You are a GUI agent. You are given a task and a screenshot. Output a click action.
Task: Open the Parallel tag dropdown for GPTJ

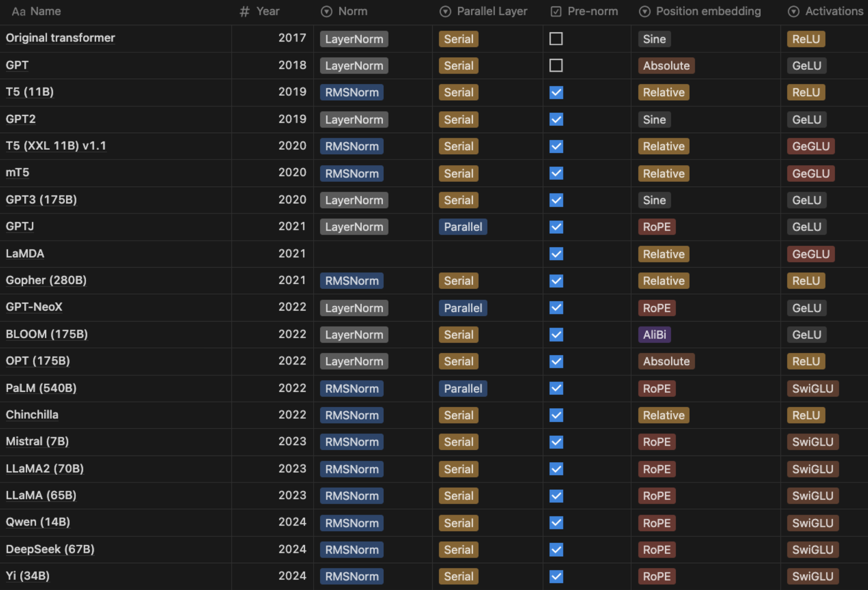click(x=463, y=227)
